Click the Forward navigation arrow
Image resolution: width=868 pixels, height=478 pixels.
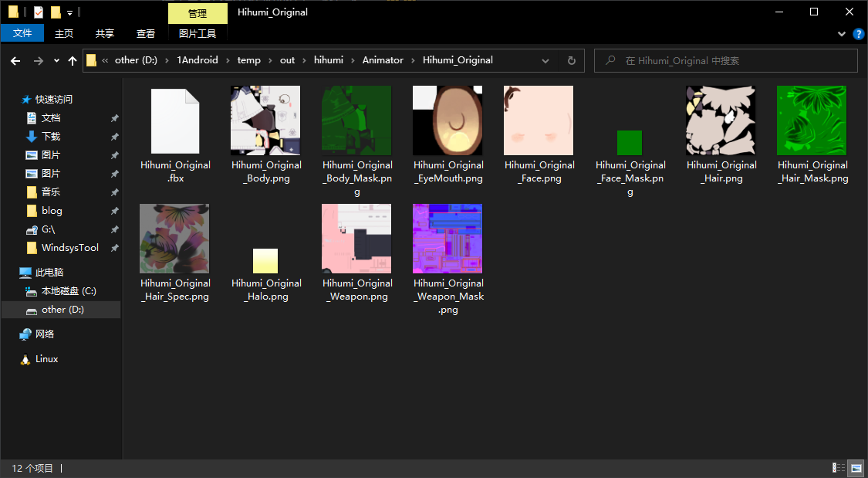[39, 61]
